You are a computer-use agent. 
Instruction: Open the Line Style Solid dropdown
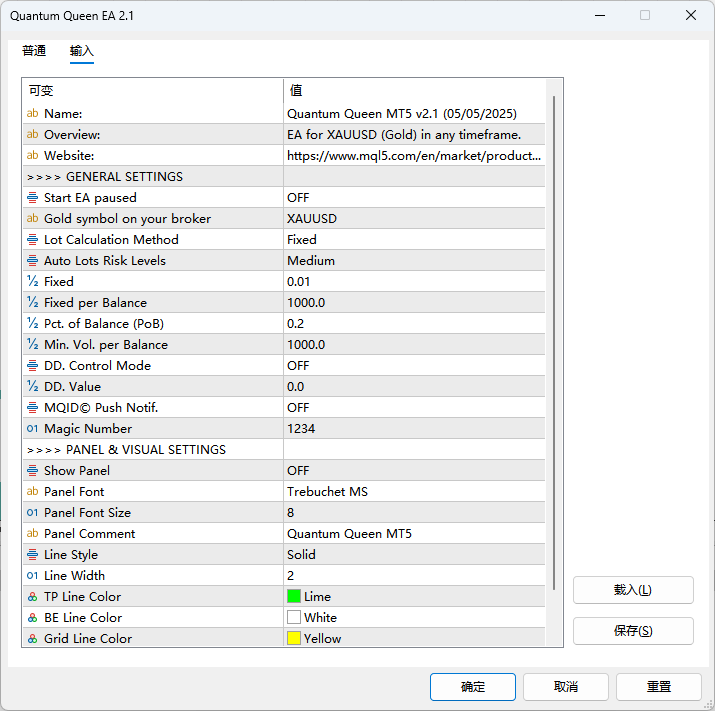(x=413, y=555)
